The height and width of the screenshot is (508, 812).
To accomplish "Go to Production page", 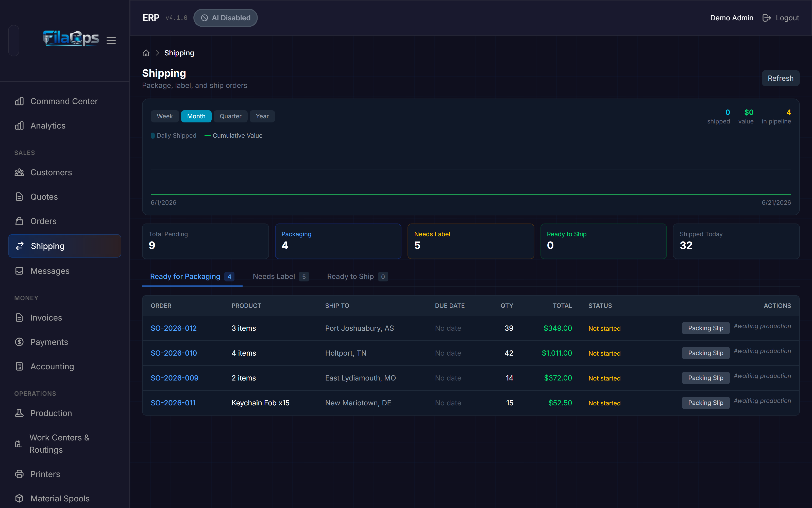I will (64, 413).
